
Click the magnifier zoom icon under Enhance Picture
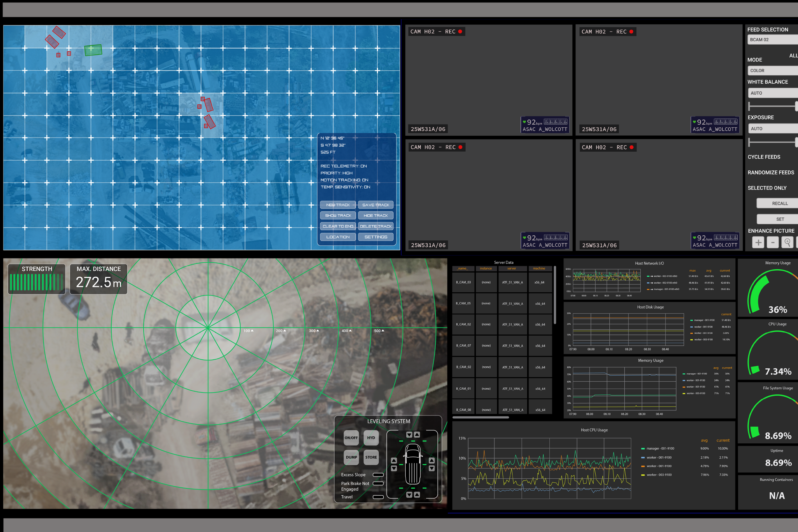click(x=787, y=242)
